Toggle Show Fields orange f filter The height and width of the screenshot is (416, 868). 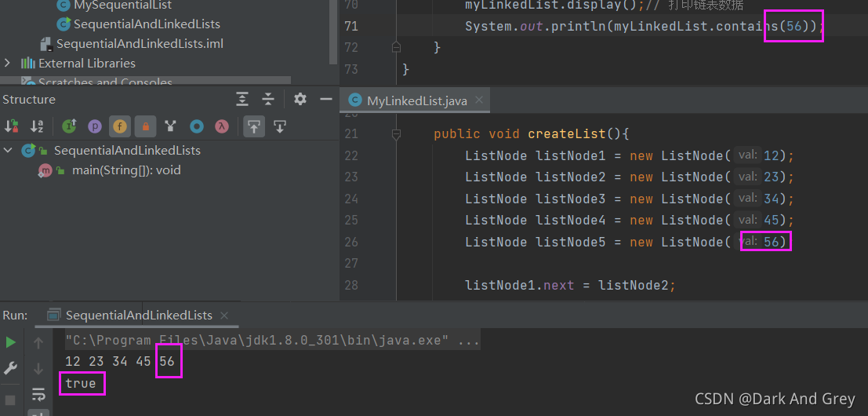(119, 126)
